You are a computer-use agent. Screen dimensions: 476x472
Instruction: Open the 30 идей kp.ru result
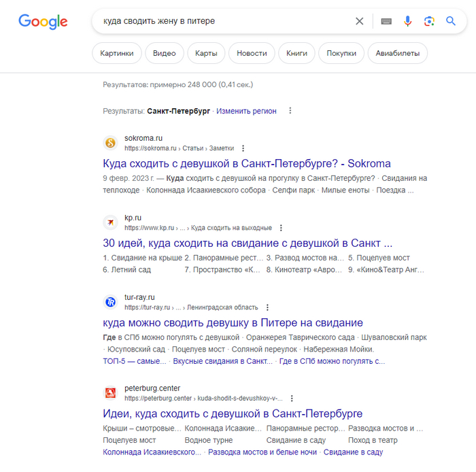coord(248,243)
